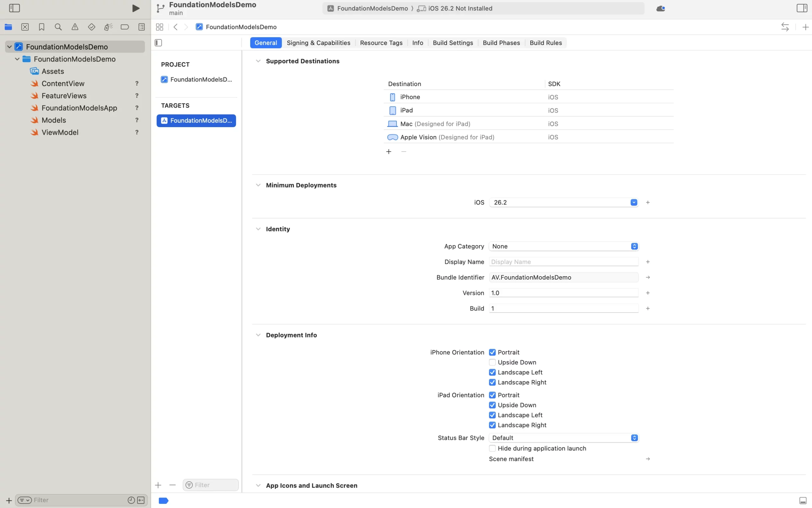
Task: Click the Run play button
Action: click(135, 8)
